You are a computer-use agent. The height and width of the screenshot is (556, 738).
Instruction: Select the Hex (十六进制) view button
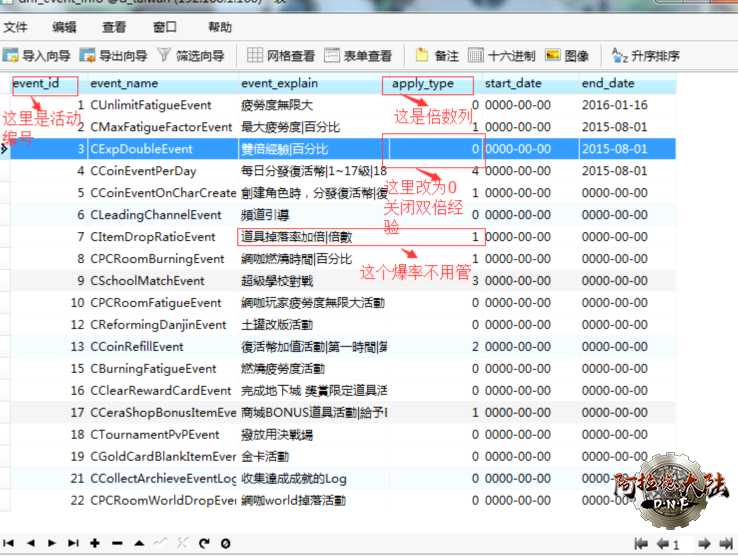pyautogui.click(x=502, y=56)
